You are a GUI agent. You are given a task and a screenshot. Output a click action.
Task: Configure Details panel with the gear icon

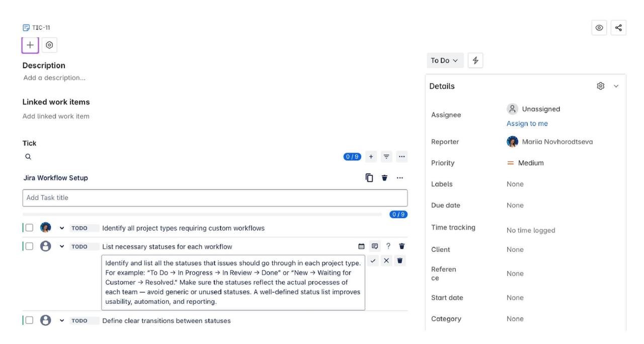[601, 86]
